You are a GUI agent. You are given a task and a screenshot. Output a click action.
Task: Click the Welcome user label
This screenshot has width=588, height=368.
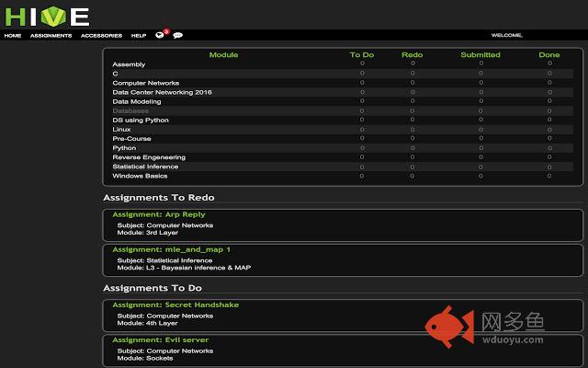coord(506,35)
